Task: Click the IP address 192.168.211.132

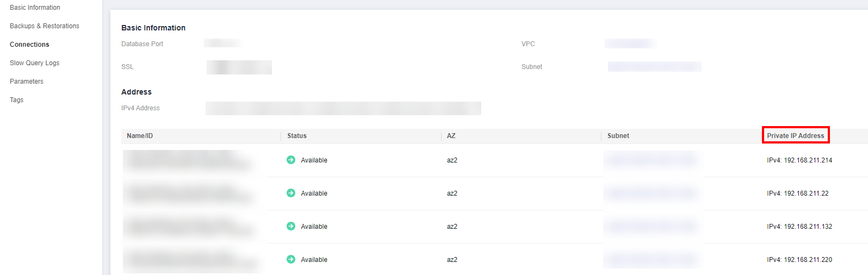Action: pos(808,227)
